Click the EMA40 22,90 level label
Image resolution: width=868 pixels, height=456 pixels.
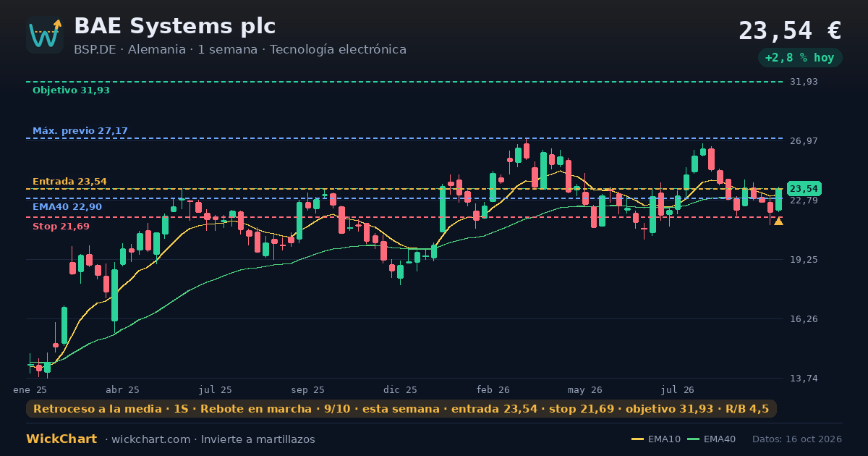click(67, 207)
